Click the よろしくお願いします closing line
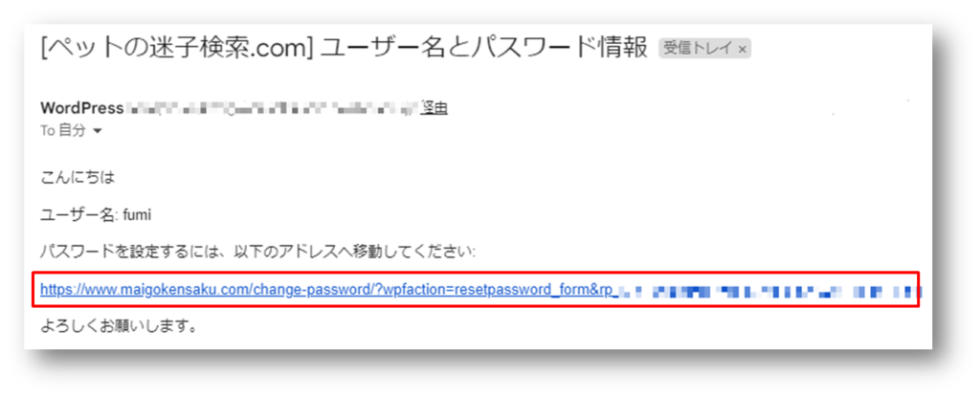This screenshot has height=397, width=980. pos(119,326)
